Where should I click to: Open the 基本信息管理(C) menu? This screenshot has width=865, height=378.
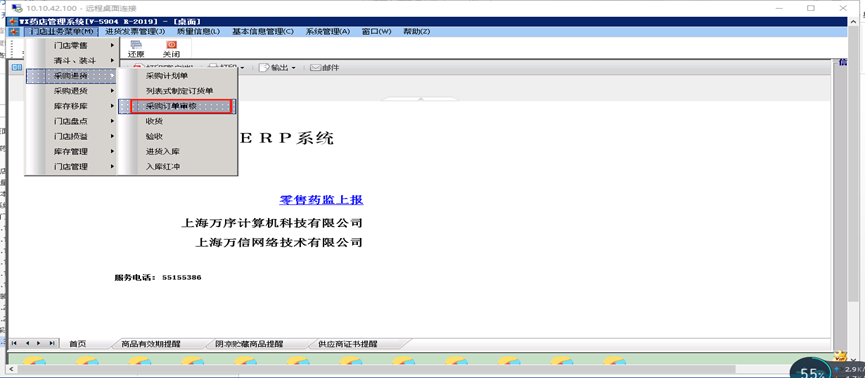coord(263,31)
